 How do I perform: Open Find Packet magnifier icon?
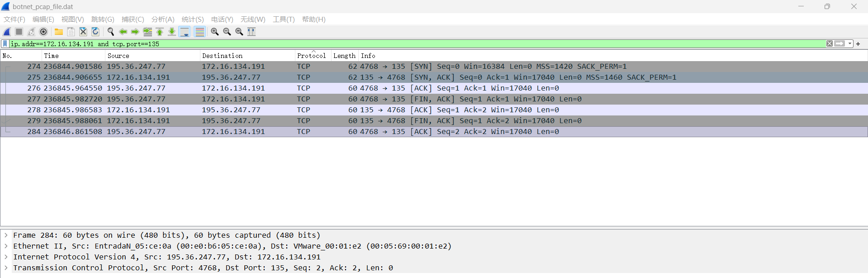(110, 32)
